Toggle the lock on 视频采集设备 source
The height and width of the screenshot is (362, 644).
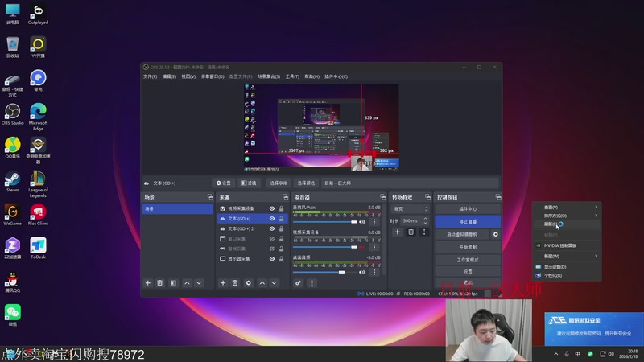[x=281, y=208]
